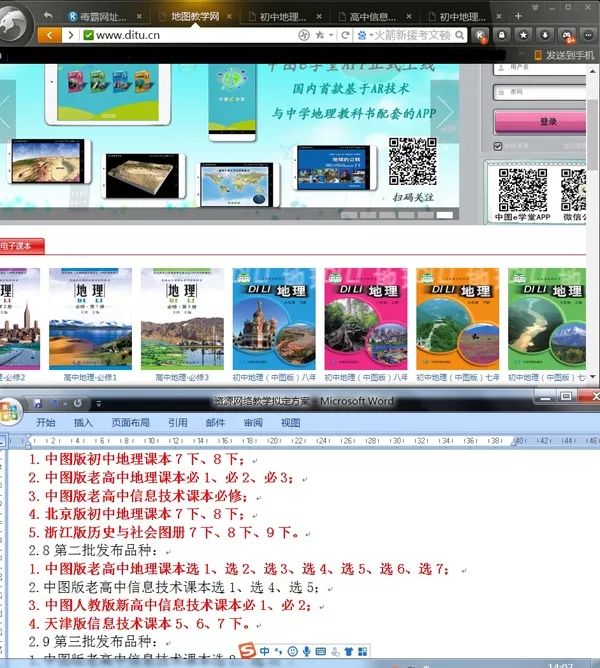Click the search magnifier icon
The height and width of the screenshot is (668, 600).
[x=460, y=35]
